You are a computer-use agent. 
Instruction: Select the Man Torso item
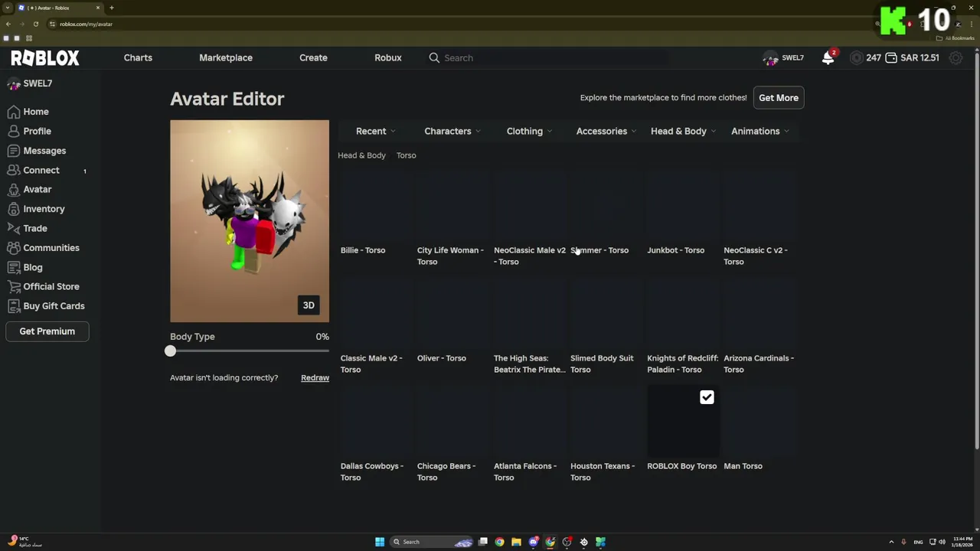pyautogui.click(x=759, y=429)
